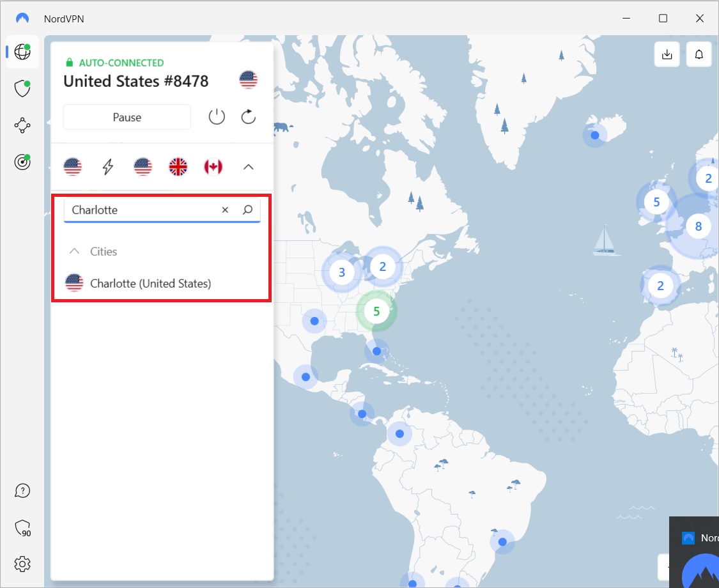Maximize the NordVPN window
The image size is (719, 588).
point(663,19)
